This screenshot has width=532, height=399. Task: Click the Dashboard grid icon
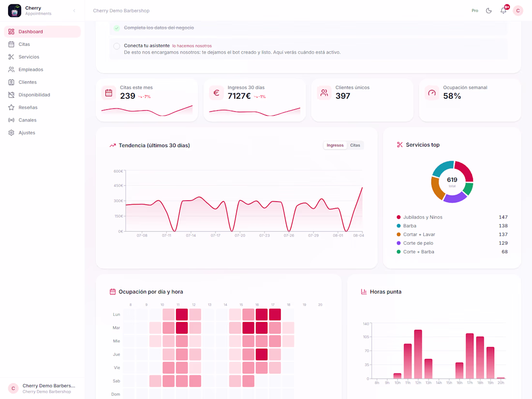tap(11, 31)
